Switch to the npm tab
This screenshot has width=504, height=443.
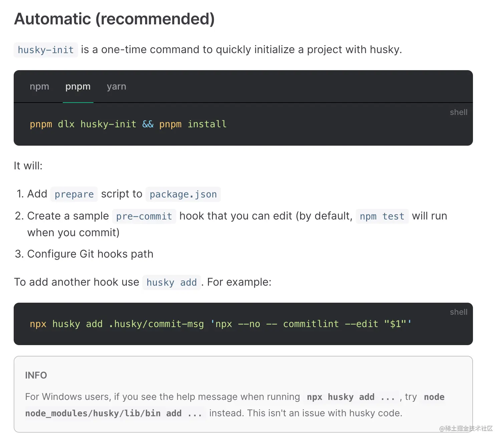pos(39,87)
